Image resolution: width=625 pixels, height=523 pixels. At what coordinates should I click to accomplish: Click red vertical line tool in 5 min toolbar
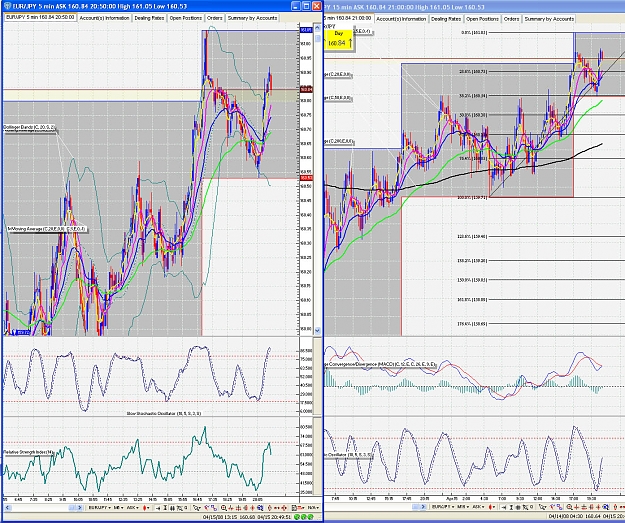click(x=231, y=508)
